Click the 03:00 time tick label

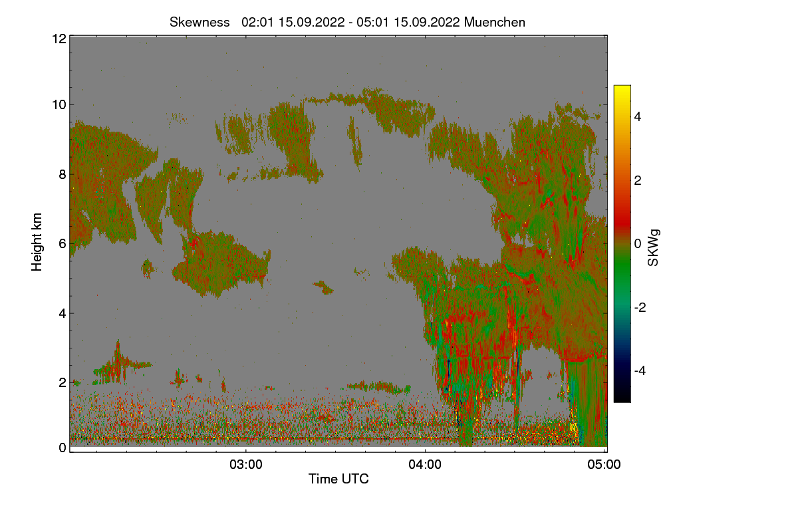pyautogui.click(x=246, y=464)
